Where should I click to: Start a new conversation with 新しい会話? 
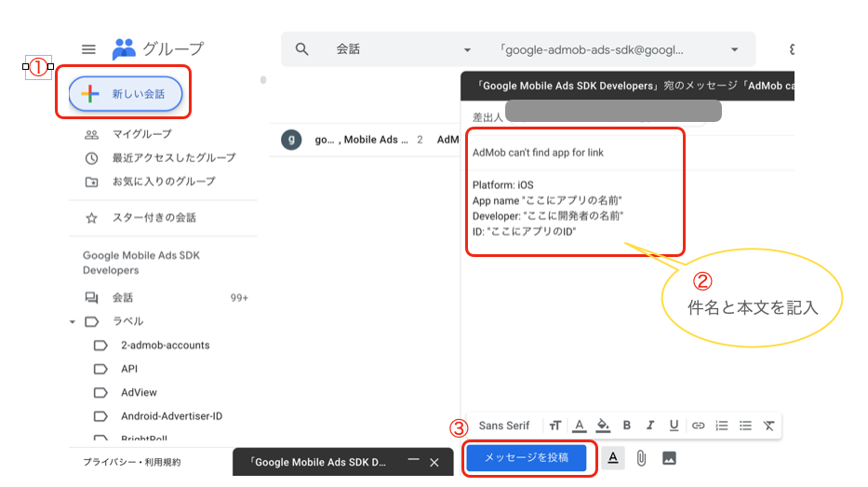pos(126,94)
